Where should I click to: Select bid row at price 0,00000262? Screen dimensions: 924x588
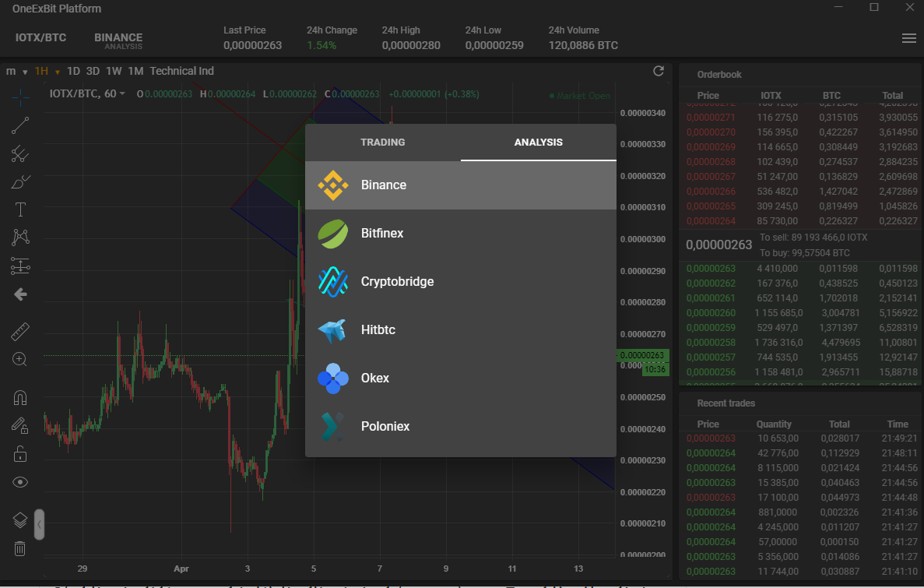click(801, 283)
